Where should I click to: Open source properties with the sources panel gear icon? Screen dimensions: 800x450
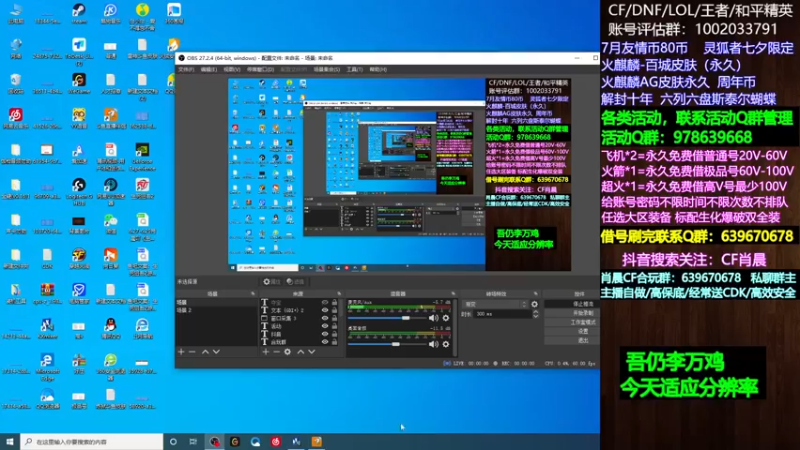pos(288,352)
